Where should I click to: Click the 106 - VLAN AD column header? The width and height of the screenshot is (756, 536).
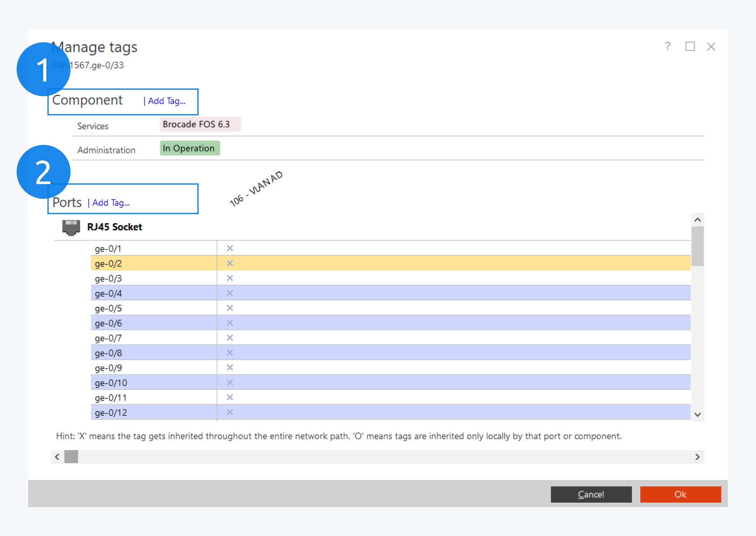[256, 189]
